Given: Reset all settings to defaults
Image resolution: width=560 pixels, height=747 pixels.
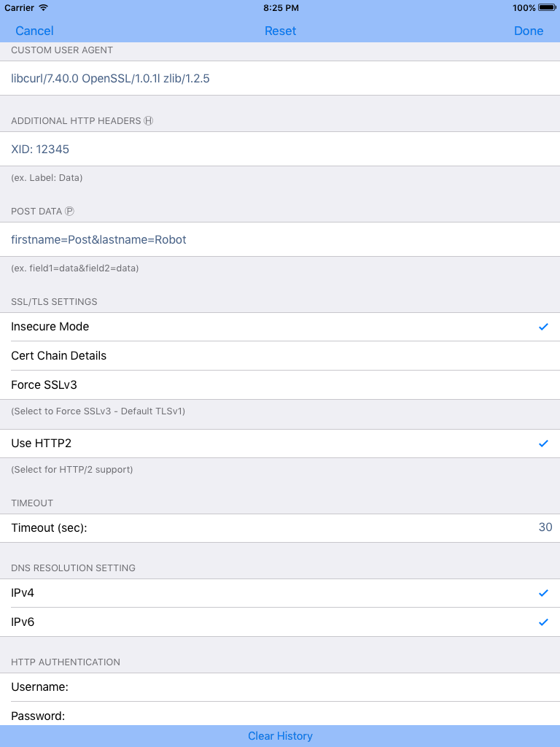Looking at the screenshot, I should (280, 31).
